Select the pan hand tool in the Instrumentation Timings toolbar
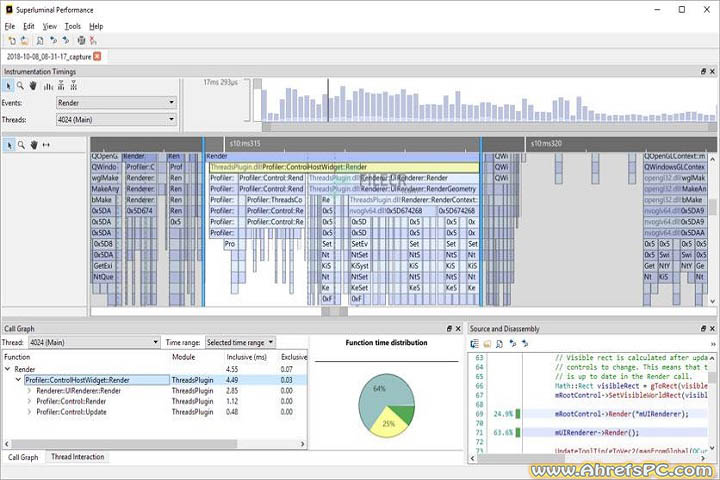Image resolution: width=720 pixels, height=480 pixels. 33,86
